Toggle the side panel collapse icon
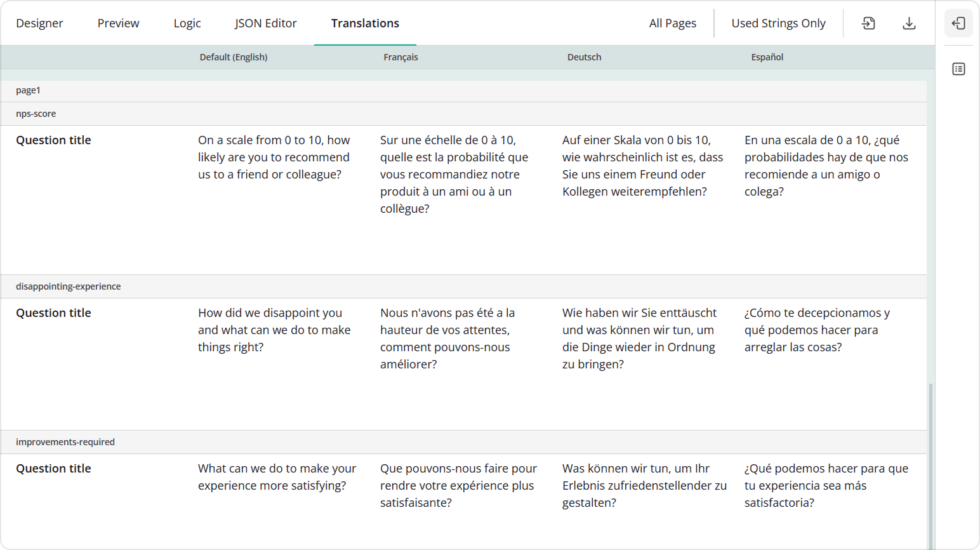Screen dimensions: 980x550 point(958,23)
